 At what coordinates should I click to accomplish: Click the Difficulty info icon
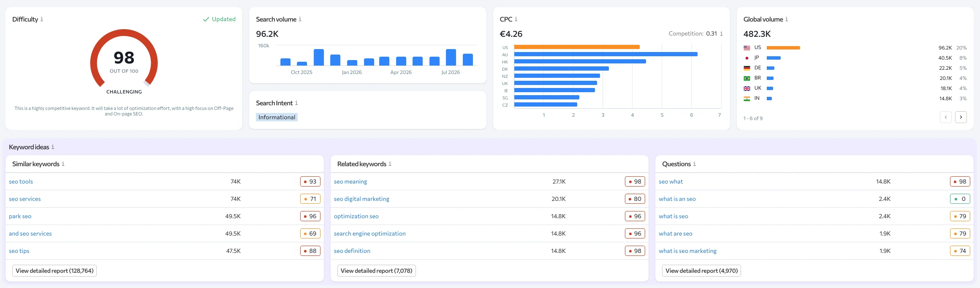[x=42, y=19]
